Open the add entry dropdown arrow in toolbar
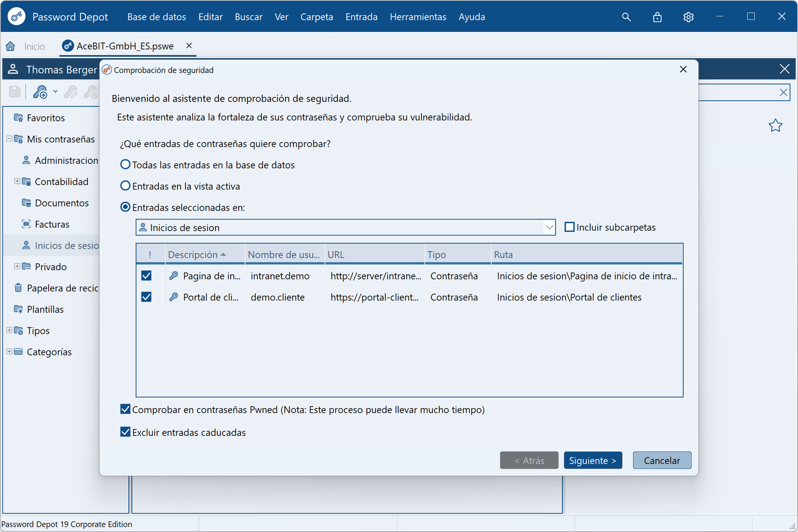 [x=55, y=91]
